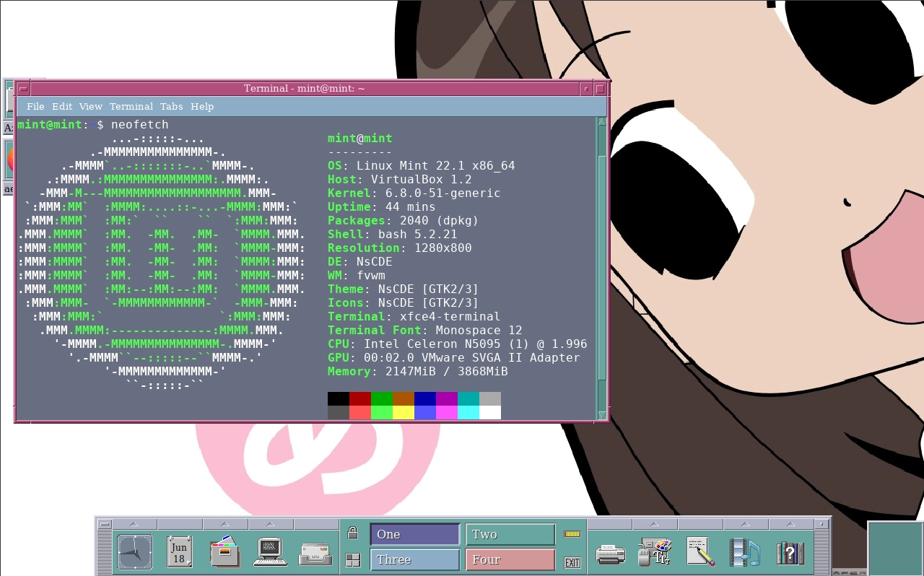
Task: Click the EXIT logout icon
Action: click(x=572, y=562)
